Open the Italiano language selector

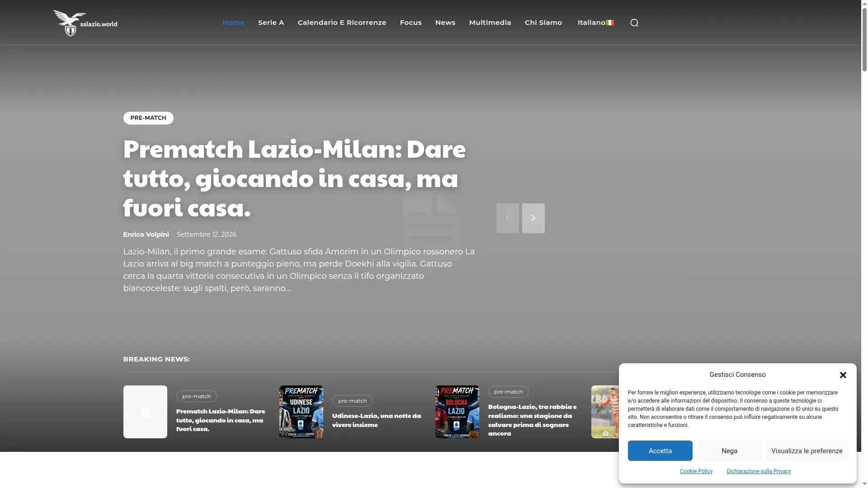coord(595,23)
